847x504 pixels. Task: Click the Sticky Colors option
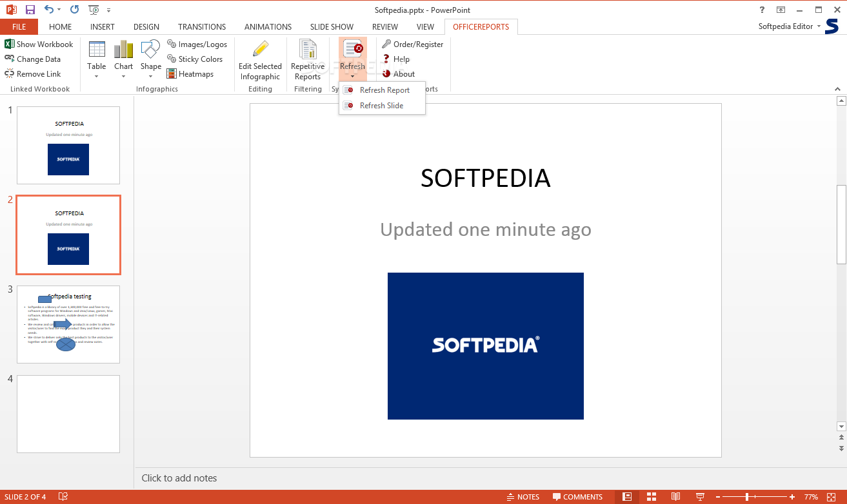coord(195,59)
